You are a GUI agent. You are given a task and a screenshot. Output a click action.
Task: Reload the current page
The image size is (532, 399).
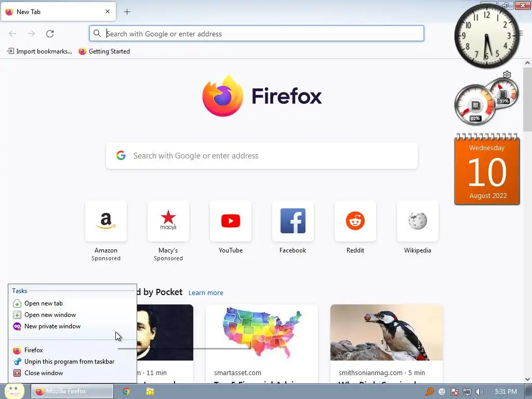(x=50, y=34)
